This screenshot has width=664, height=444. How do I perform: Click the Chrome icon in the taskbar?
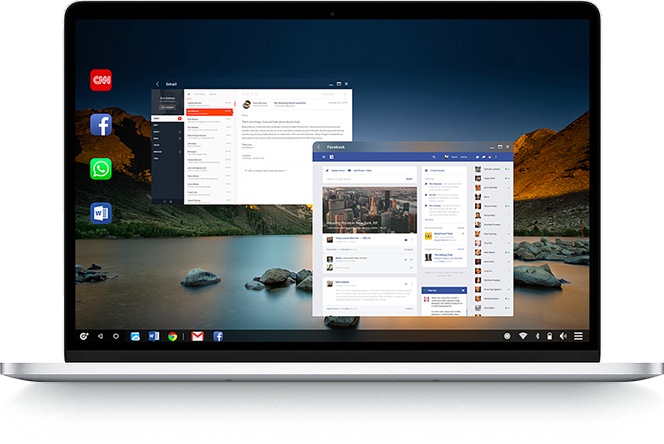coord(173,337)
